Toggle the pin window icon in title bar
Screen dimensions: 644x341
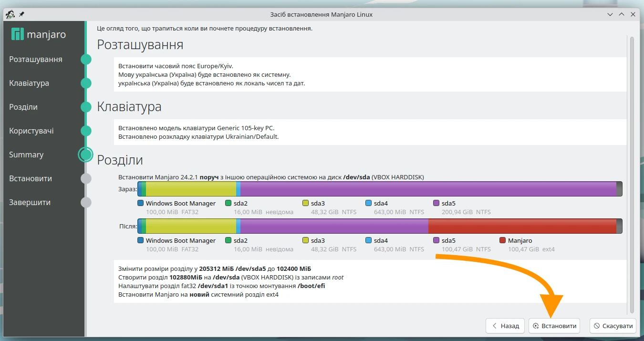point(21,14)
